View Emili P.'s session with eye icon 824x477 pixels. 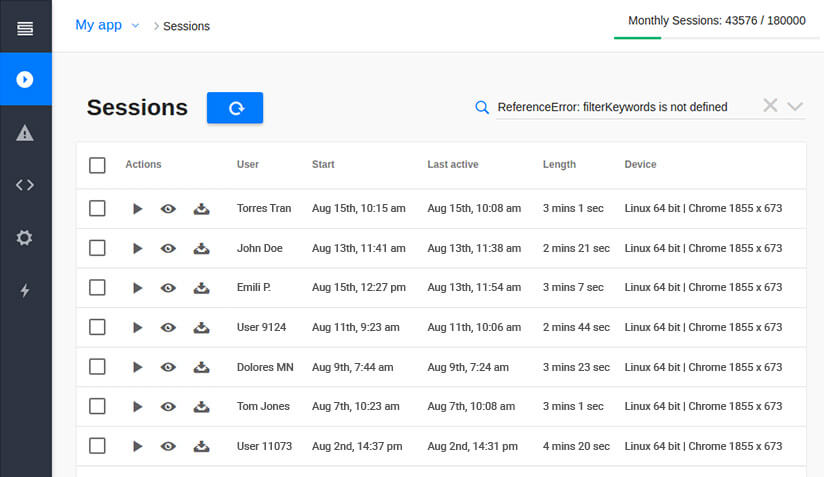[169, 288]
